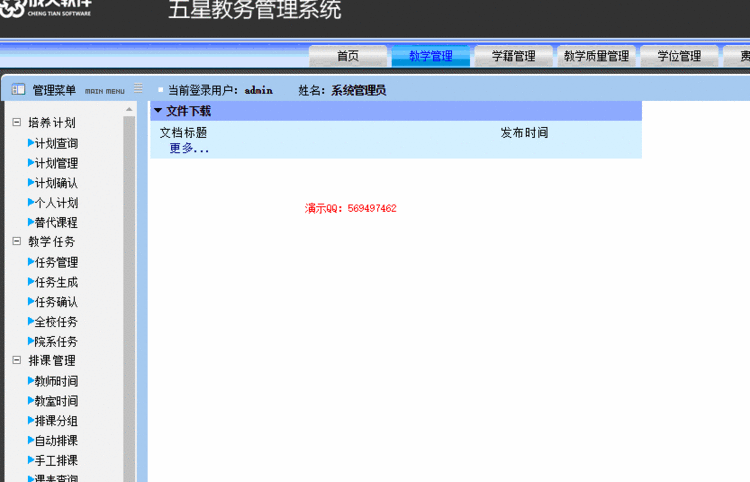This screenshot has width=750, height=482.
Task: Open the 教学质量管理 tab
Action: 596,56
